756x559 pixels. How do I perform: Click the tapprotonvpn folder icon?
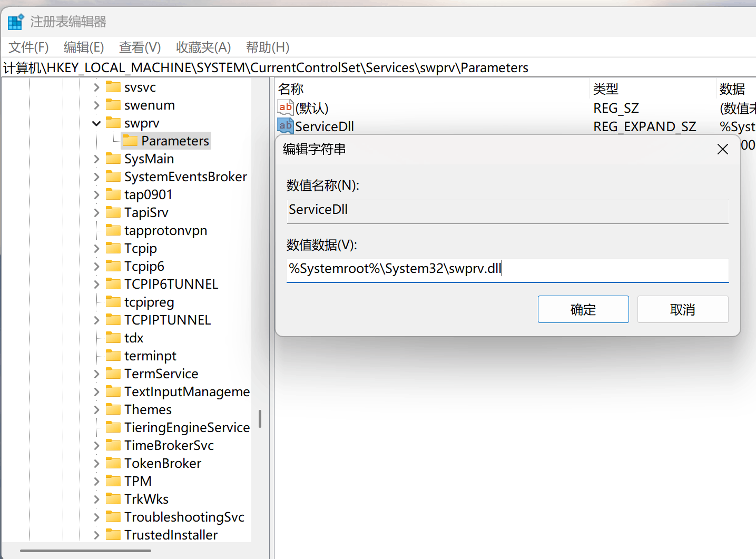[x=113, y=230]
